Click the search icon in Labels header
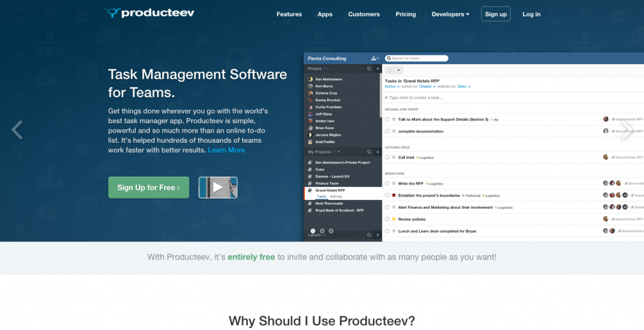Image resolution: width=644 pixels, height=330 pixels. point(369,235)
